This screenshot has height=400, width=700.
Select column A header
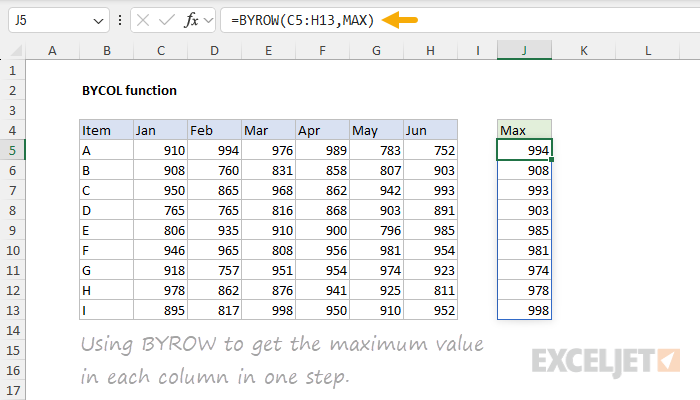(x=52, y=50)
